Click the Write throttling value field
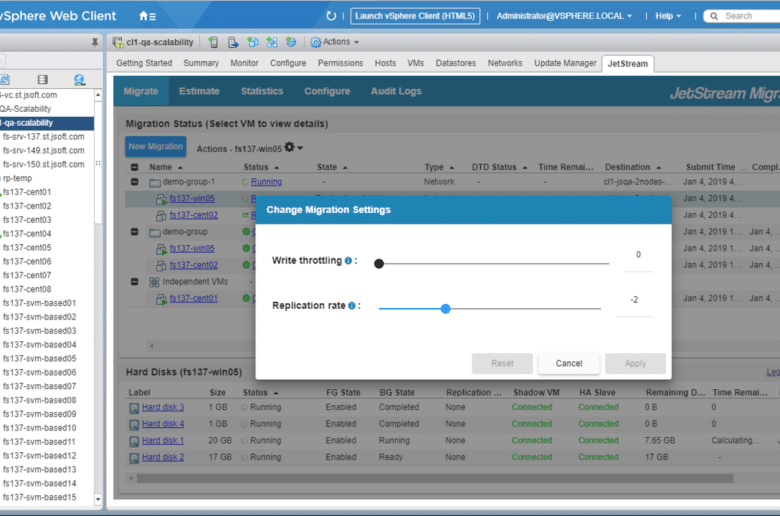Image resolution: width=780 pixels, height=516 pixels. point(638,255)
